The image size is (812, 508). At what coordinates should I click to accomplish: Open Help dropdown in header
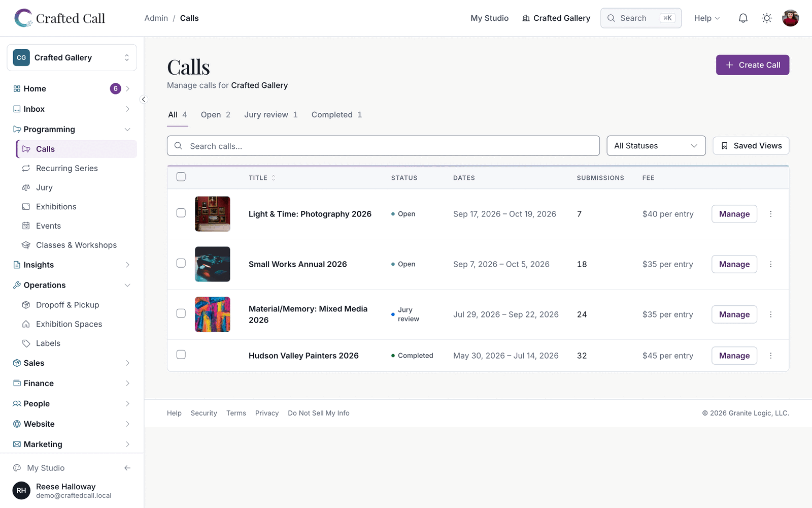tap(707, 18)
